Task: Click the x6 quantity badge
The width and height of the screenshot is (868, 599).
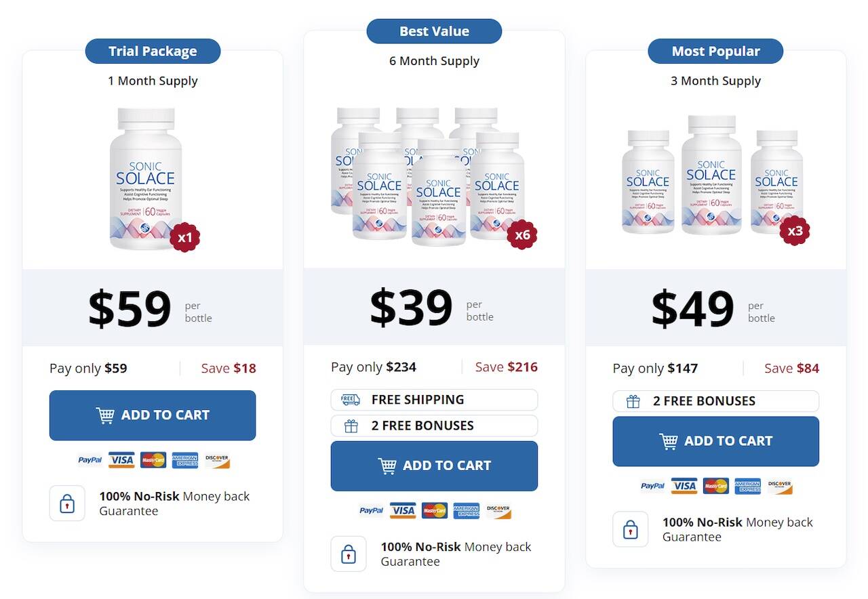Action: pyautogui.click(x=522, y=235)
